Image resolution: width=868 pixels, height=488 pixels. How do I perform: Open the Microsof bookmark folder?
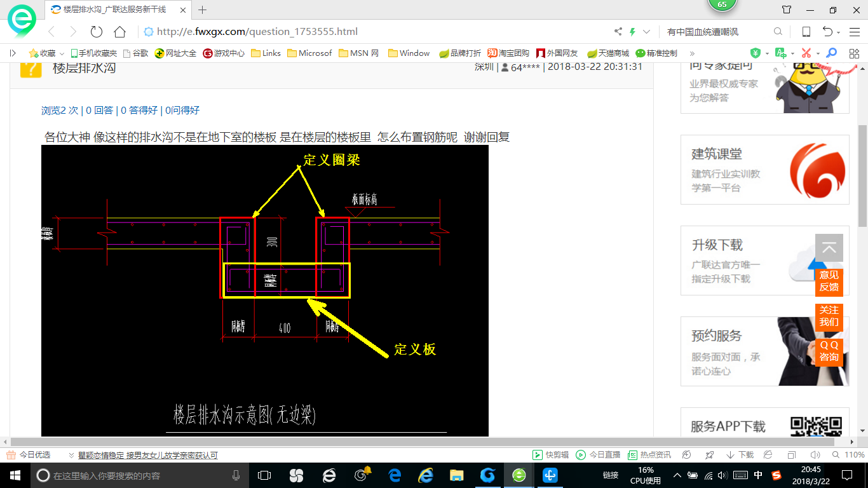click(309, 53)
